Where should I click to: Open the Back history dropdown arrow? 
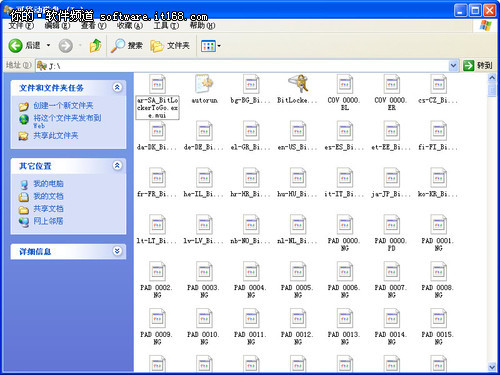point(48,45)
